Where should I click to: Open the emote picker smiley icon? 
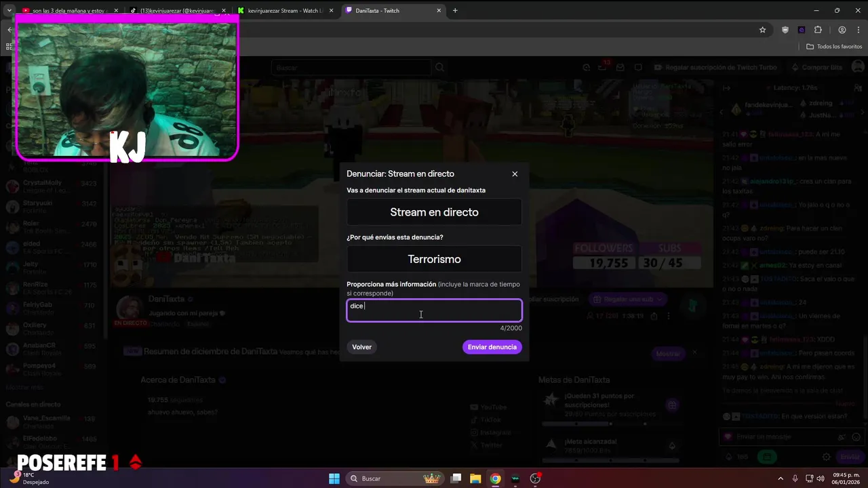click(856, 437)
